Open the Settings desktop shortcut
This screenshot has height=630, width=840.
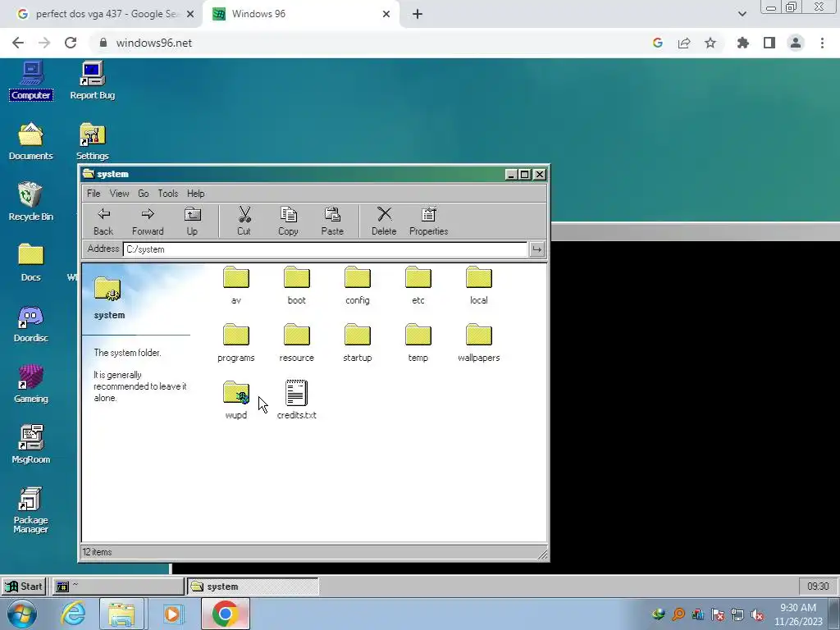point(92,141)
